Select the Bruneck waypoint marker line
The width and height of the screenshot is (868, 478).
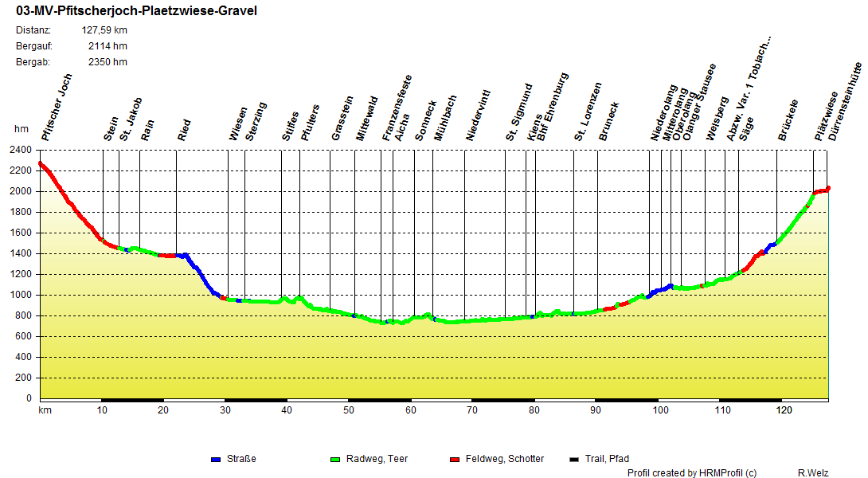click(x=600, y=239)
